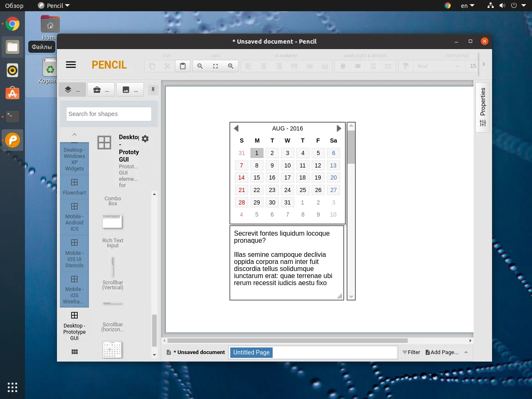
Task: Click the Add Page button
Action: click(x=442, y=352)
